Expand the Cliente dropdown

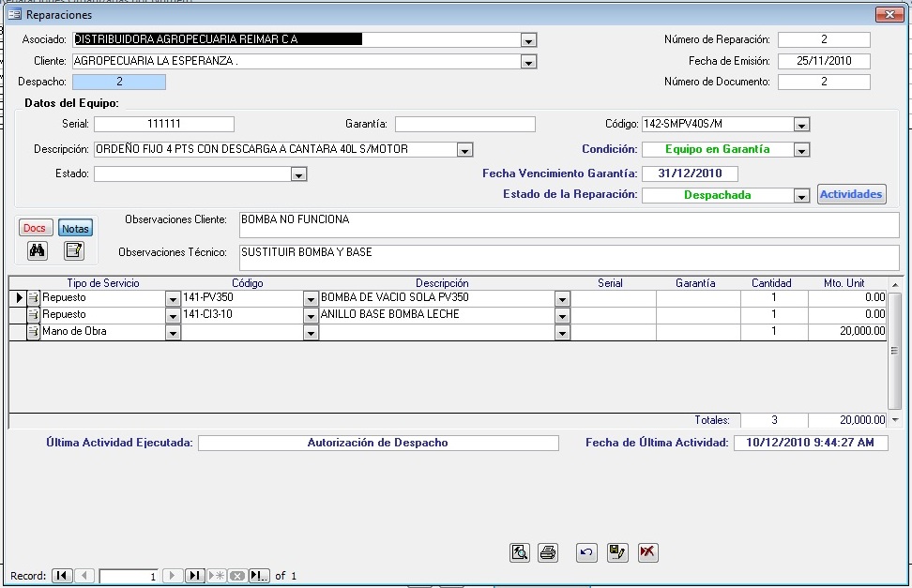(x=528, y=62)
